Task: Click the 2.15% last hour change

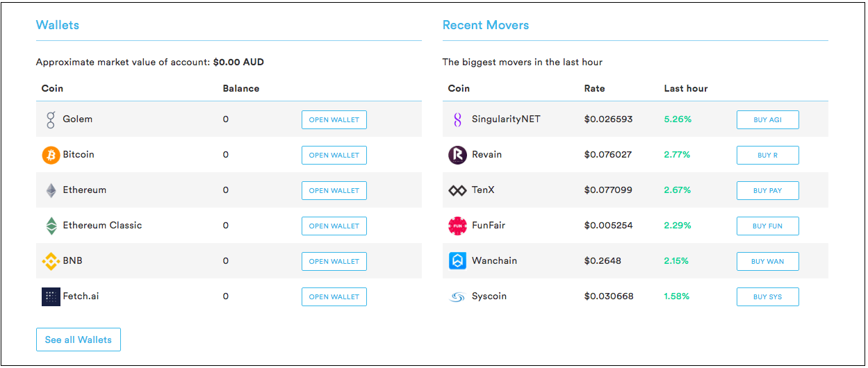Action: tap(676, 260)
